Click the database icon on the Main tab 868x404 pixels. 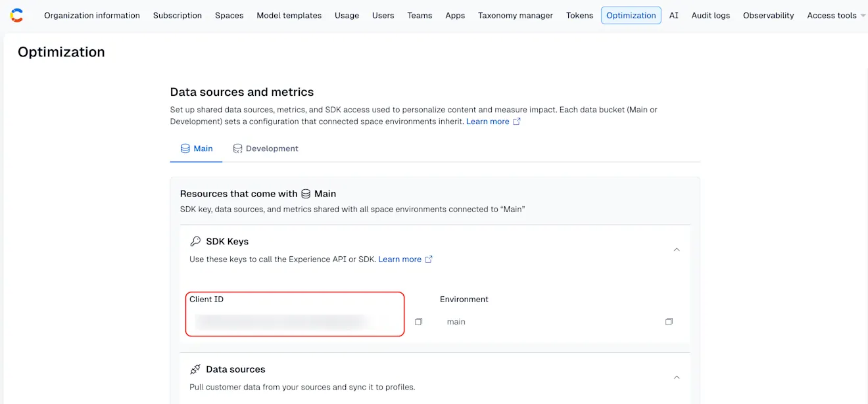(x=183, y=148)
